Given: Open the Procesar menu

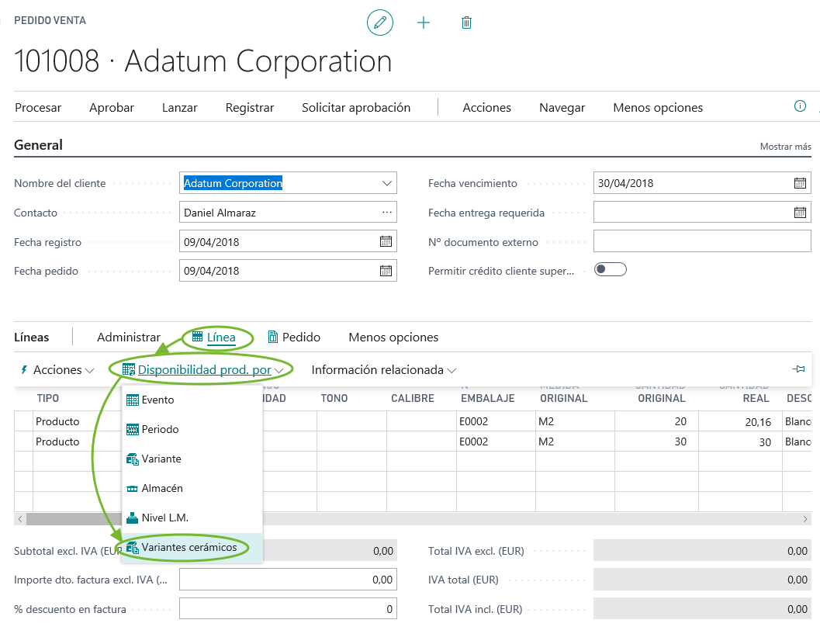Looking at the screenshot, I should (x=38, y=108).
